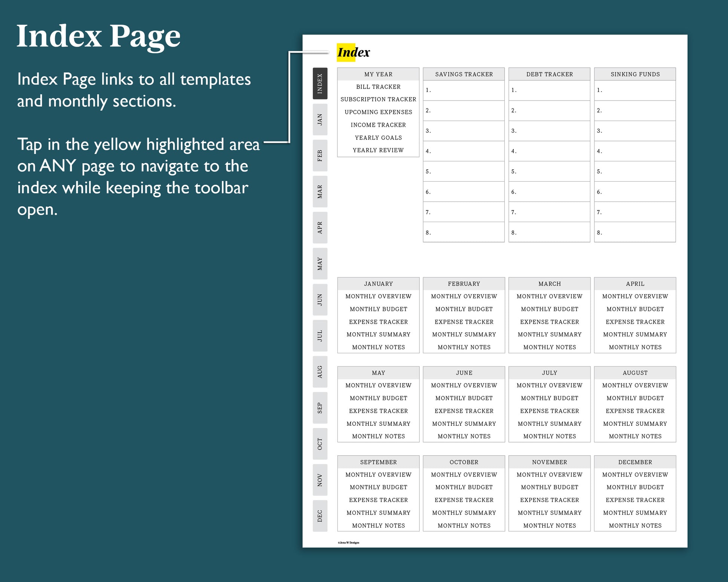The image size is (728, 582).
Task: Tap the yellow highlighted Index title
Action: coord(347,52)
